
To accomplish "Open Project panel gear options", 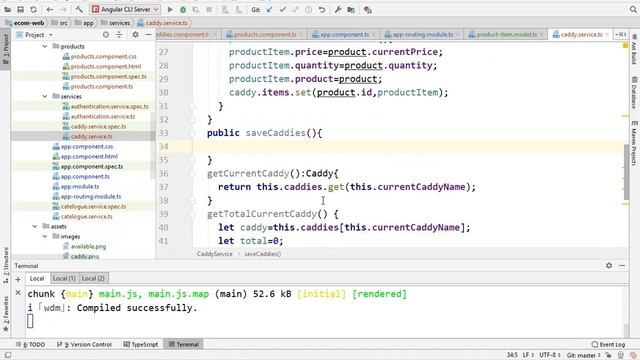I will coord(136,35).
